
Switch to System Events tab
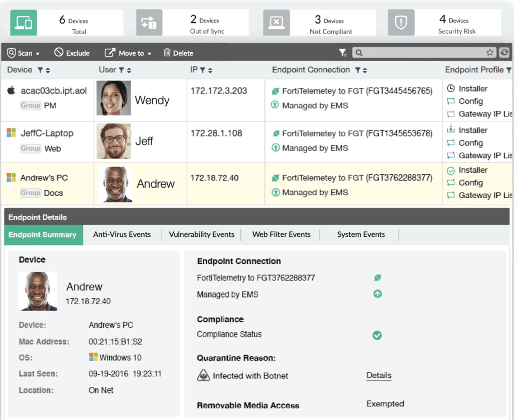point(361,234)
